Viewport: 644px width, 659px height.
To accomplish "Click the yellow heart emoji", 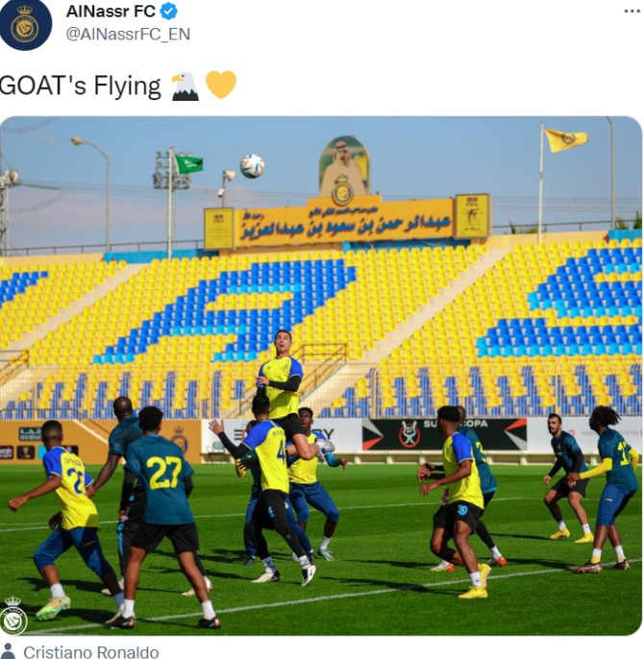I will pyautogui.click(x=221, y=85).
